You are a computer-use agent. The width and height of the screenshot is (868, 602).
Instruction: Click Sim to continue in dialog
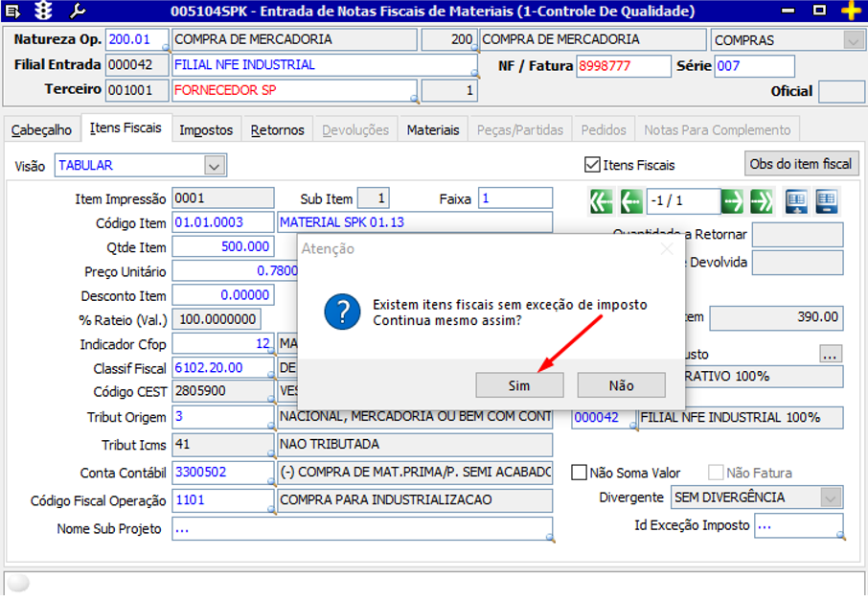519,385
